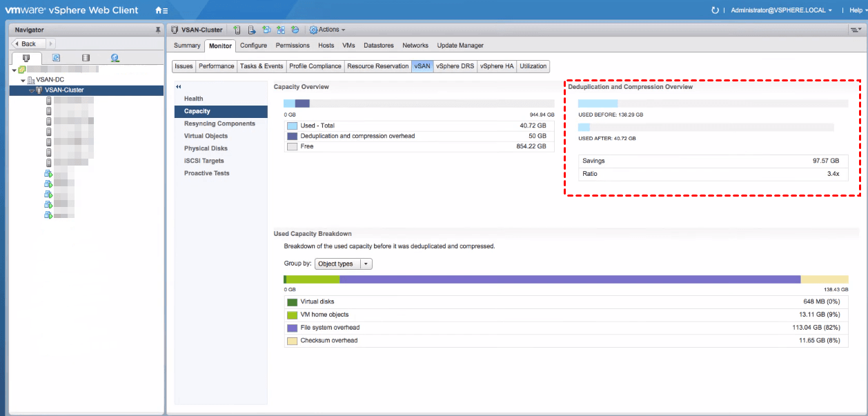Open the vSphere home menu icon
Screen dimensions: 868x416
coord(161,10)
